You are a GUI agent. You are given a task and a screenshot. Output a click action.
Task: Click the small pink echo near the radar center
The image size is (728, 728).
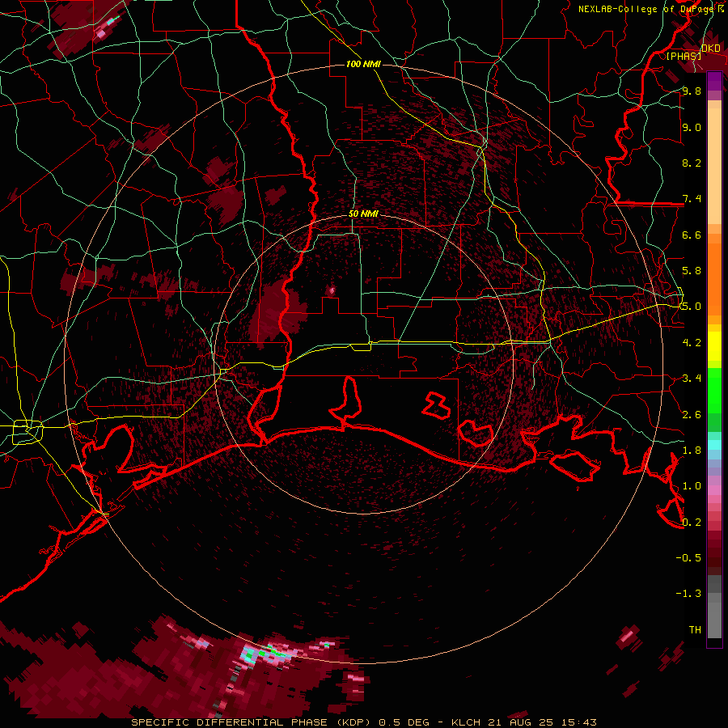point(331,291)
